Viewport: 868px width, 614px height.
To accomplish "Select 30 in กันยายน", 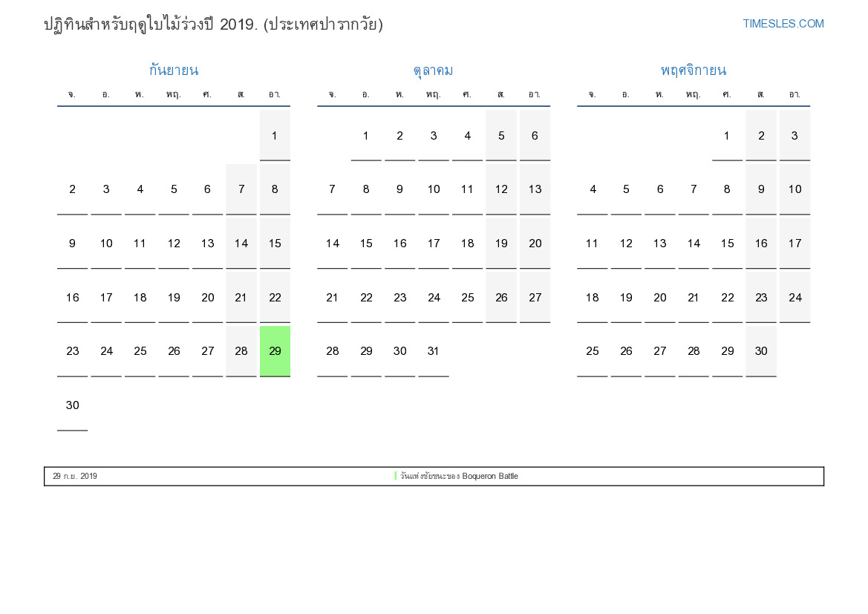I will point(73,405).
